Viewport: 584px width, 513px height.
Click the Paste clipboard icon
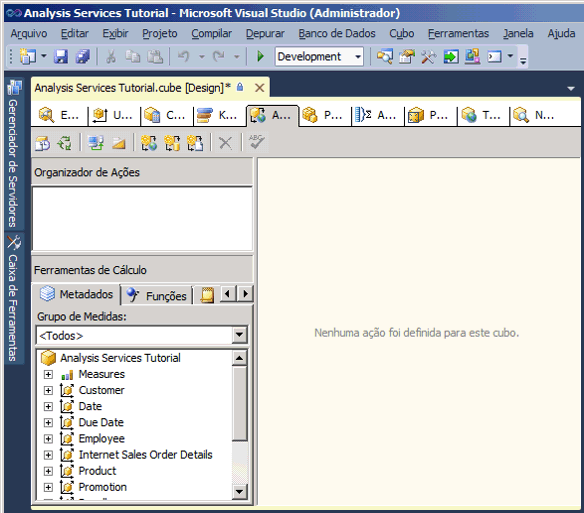tap(155, 57)
